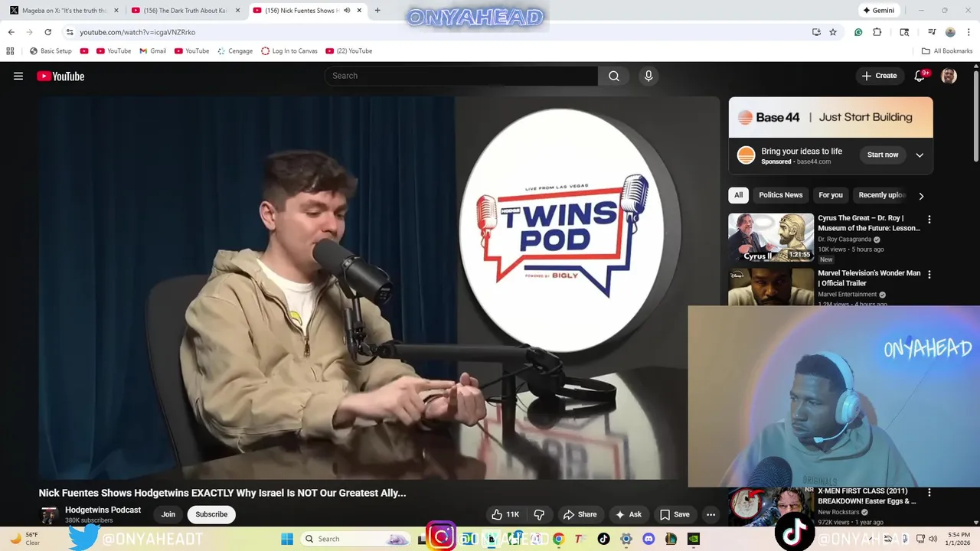The width and height of the screenshot is (980, 551).
Task: Select the All filter chip
Action: tap(738, 195)
